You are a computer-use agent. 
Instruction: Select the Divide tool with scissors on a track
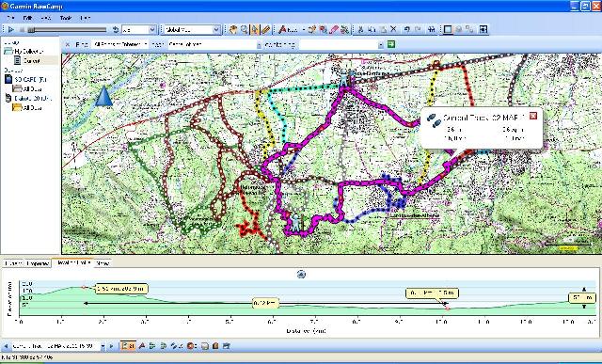[345, 29]
